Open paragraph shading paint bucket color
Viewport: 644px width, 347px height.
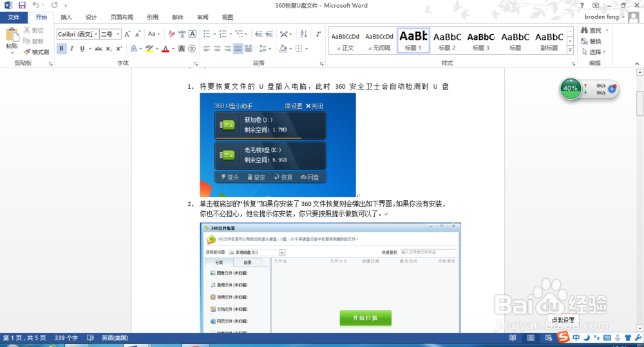(x=283, y=48)
